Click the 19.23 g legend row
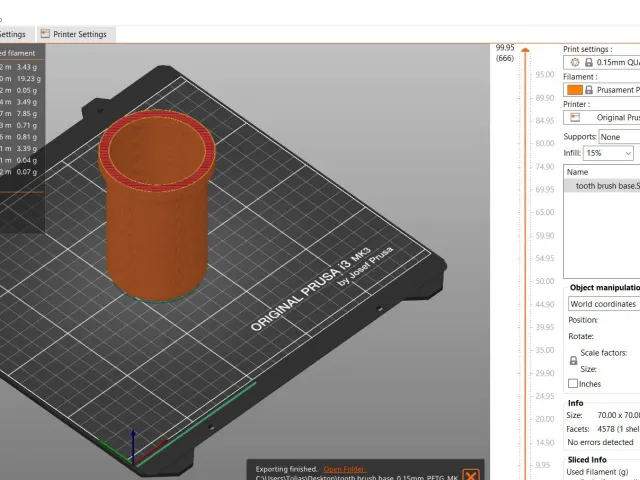This screenshot has height=480, width=640. tap(20, 79)
